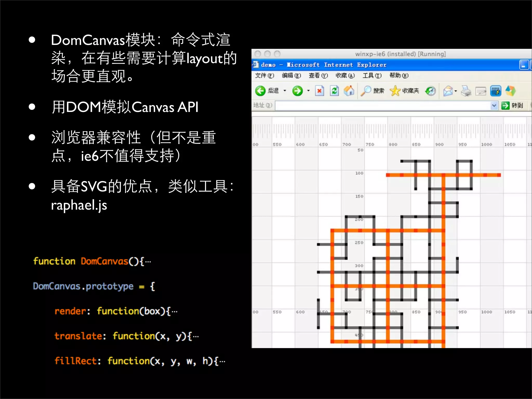Open the 收藏(A) menu
Image resolution: width=532 pixels, height=399 pixels.
pyautogui.click(x=345, y=76)
